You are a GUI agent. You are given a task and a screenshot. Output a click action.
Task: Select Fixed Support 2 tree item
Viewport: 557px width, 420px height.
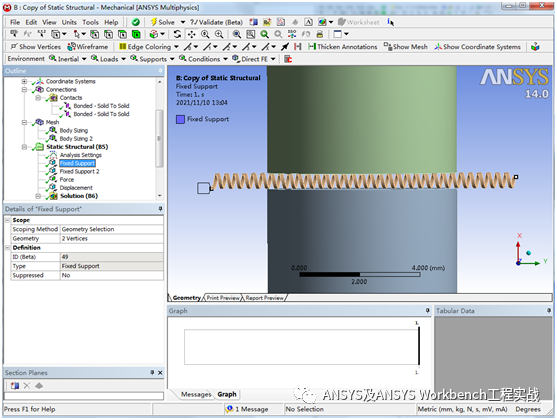point(79,171)
